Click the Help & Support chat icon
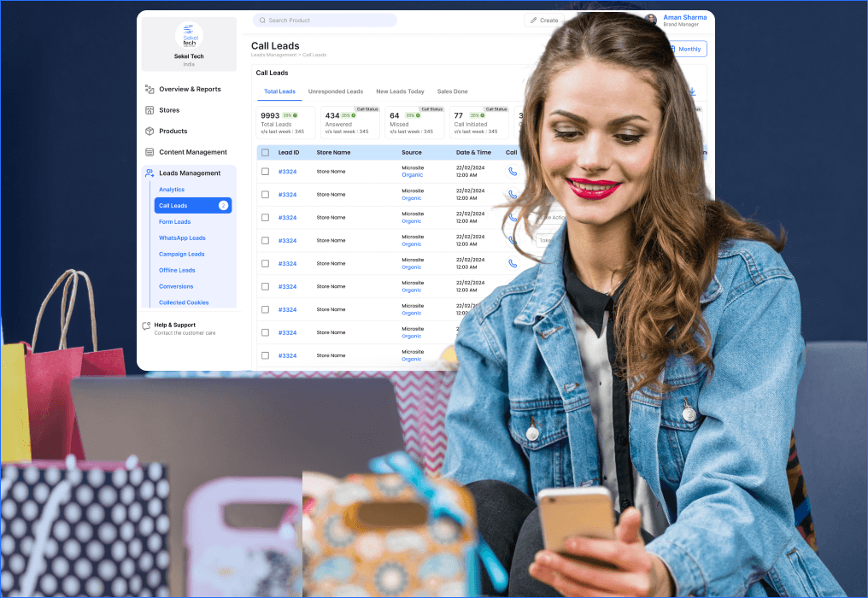The image size is (868, 598). point(146,326)
